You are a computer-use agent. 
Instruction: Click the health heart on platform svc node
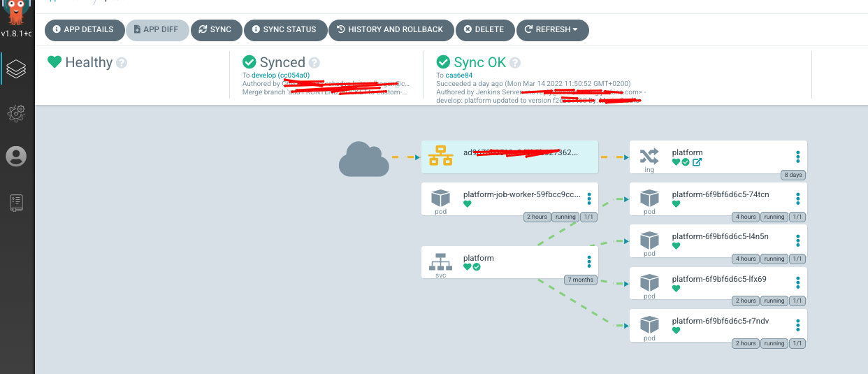[x=468, y=267]
